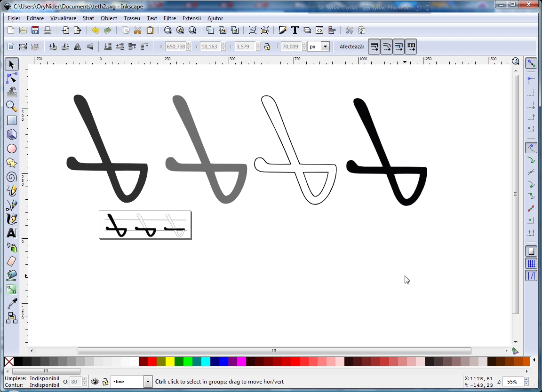Select the Star and polygon tool

pos(12,163)
